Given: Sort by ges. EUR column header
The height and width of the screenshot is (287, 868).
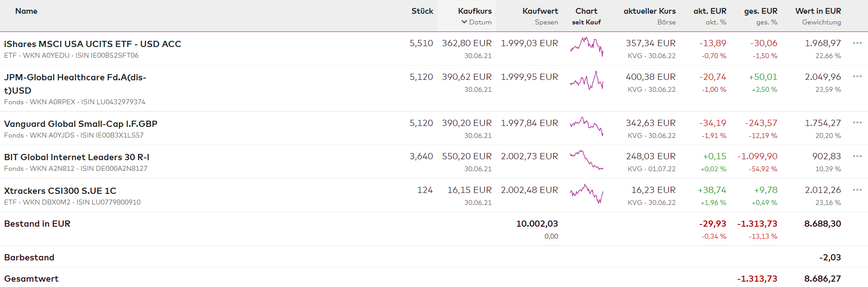Looking at the screenshot, I should [x=760, y=11].
